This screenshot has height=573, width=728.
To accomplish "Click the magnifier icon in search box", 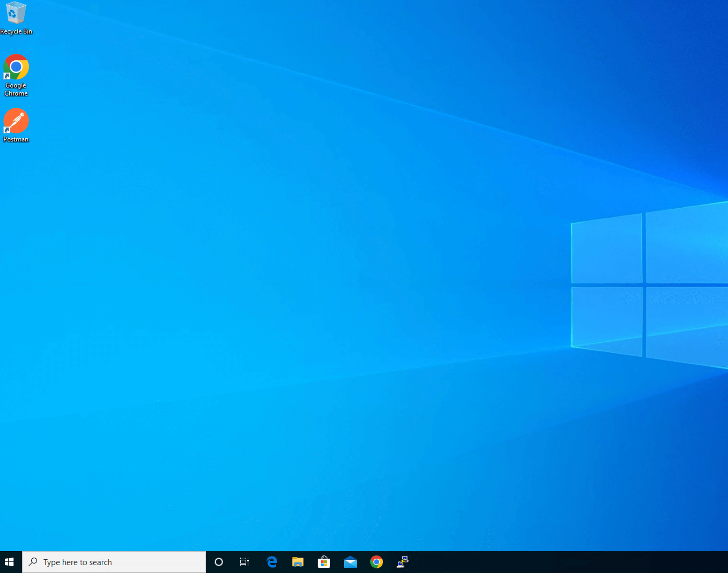I will [33, 562].
